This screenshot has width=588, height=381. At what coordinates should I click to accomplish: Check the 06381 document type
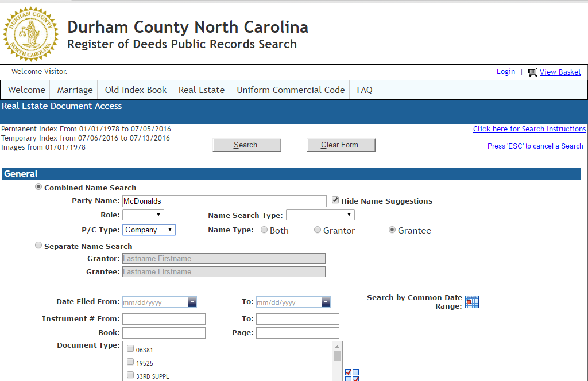(x=130, y=349)
